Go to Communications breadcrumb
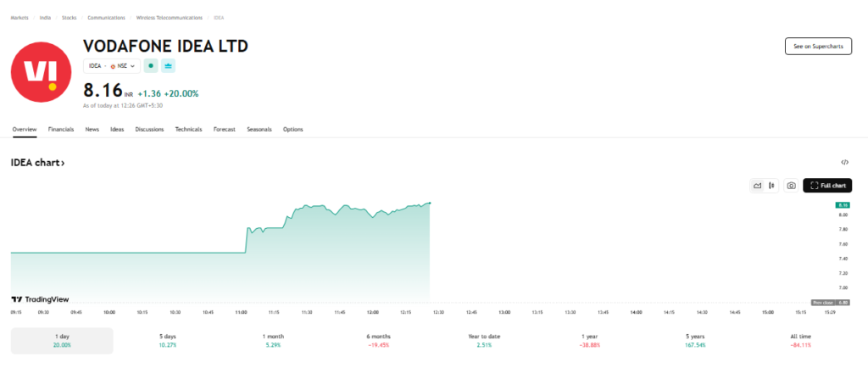 pyautogui.click(x=106, y=18)
